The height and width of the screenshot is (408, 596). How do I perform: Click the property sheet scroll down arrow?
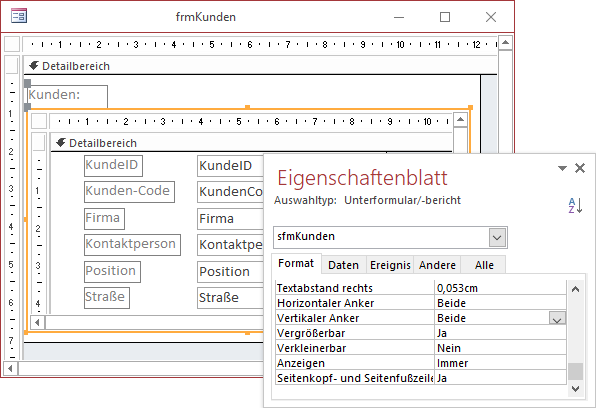[575, 389]
